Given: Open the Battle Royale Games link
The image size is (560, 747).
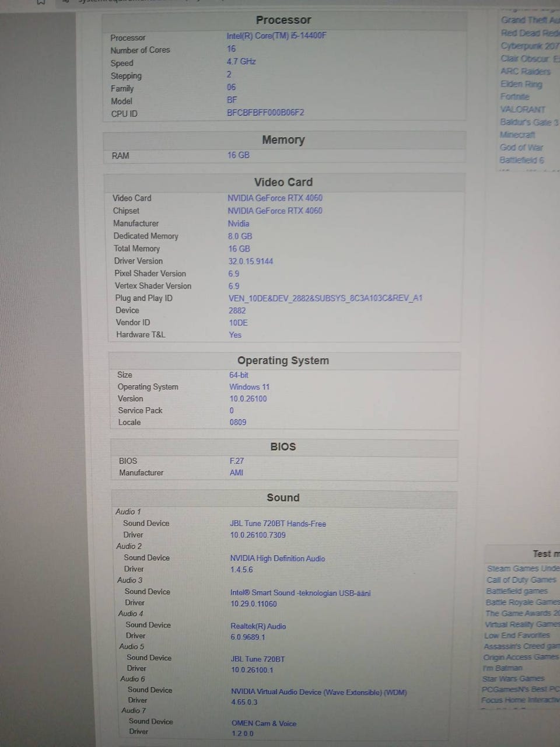Looking at the screenshot, I should pyautogui.click(x=522, y=602).
